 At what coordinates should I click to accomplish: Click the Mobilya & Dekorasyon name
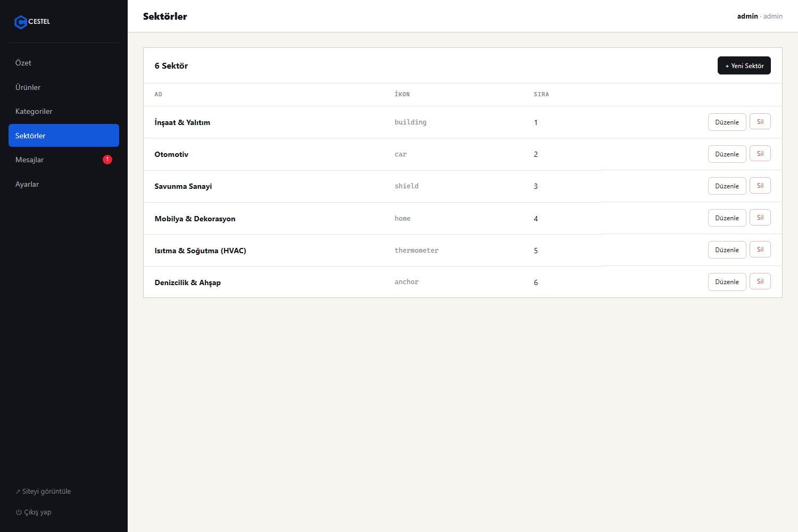coord(195,219)
